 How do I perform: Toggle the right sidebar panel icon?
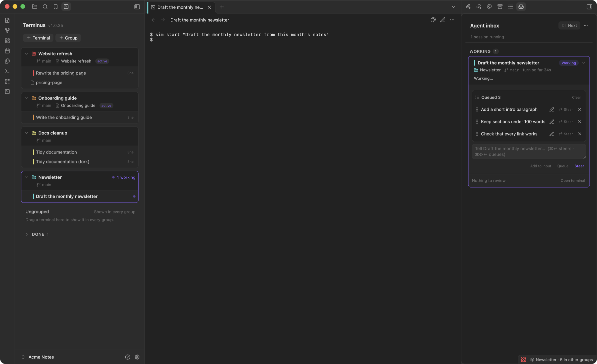(589, 7)
